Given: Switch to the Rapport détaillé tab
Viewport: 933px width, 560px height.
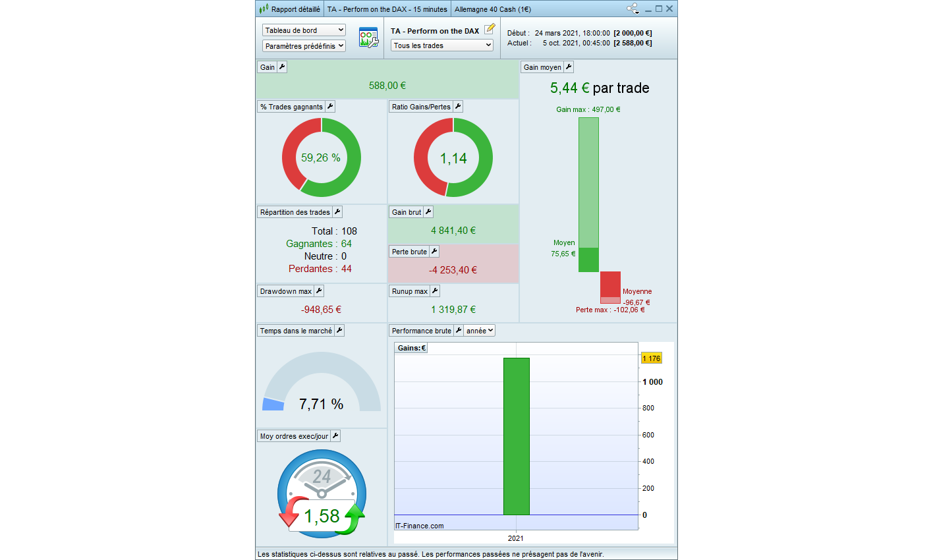Looking at the screenshot, I should coord(290,9).
